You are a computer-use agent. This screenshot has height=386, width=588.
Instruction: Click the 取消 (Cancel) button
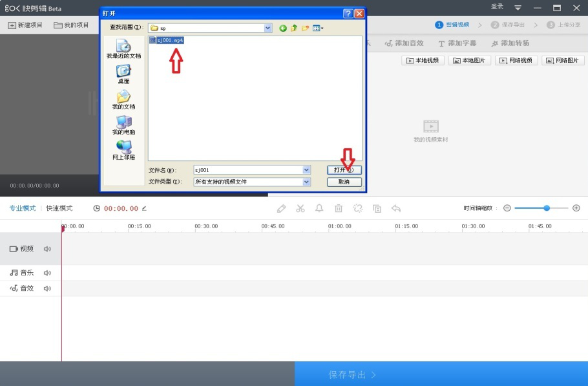pos(344,182)
